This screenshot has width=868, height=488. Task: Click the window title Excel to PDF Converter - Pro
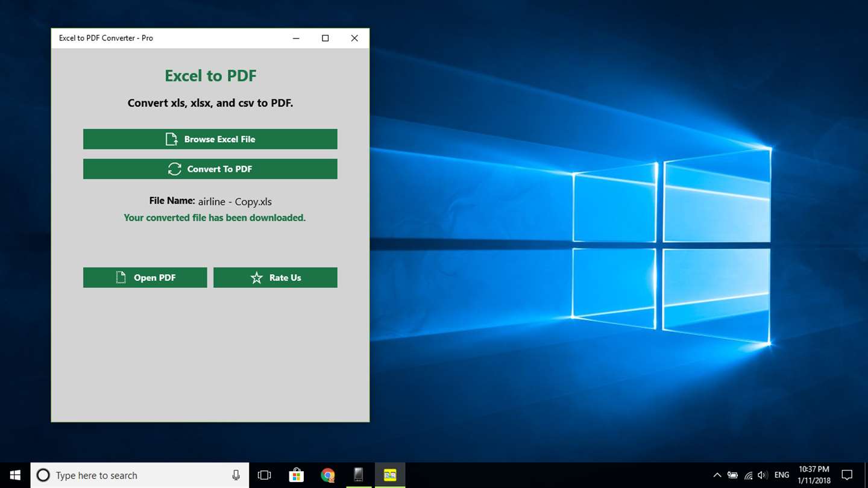coord(106,38)
